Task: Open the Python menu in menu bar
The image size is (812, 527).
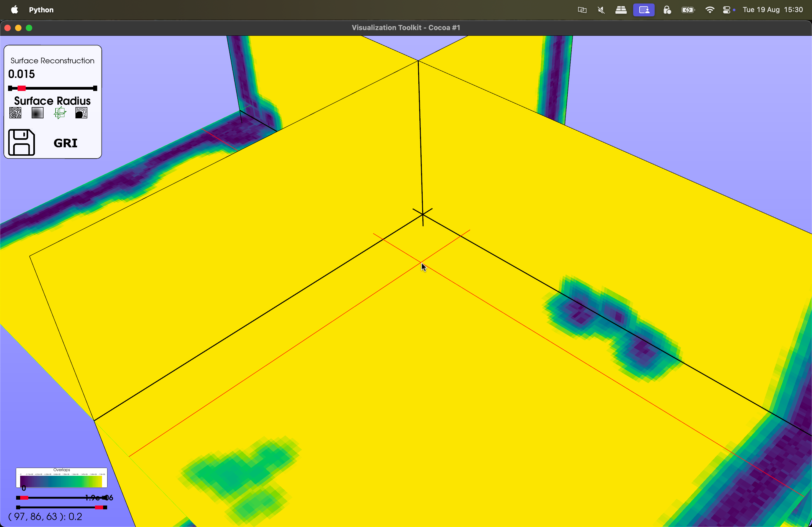Action: [41, 10]
